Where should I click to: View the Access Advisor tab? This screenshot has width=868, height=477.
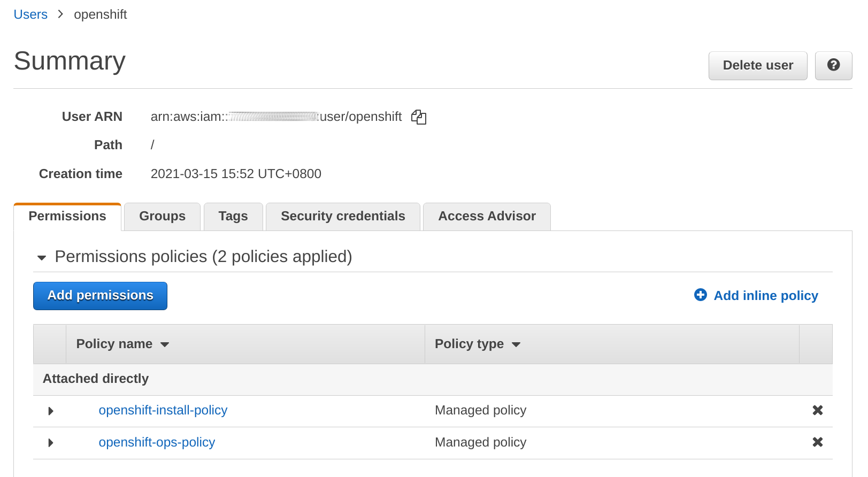[x=487, y=217]
